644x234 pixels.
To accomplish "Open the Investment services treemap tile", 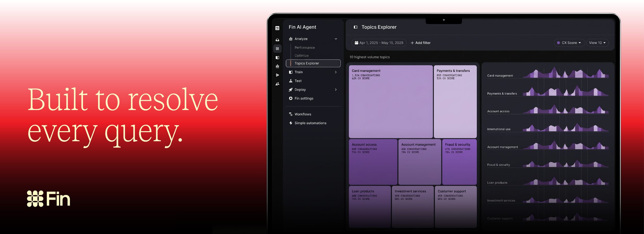I will (x=413, y=207).
